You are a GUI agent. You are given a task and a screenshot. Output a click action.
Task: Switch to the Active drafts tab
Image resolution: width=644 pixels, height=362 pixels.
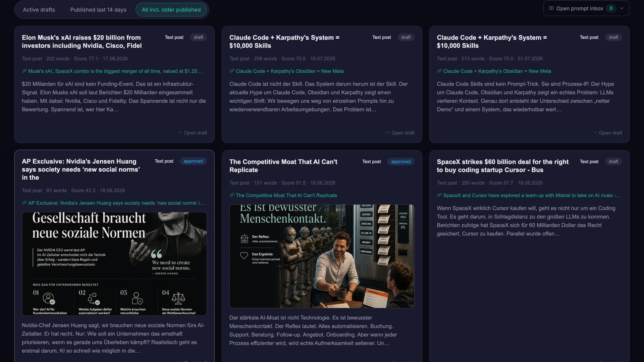coord(39,10)
